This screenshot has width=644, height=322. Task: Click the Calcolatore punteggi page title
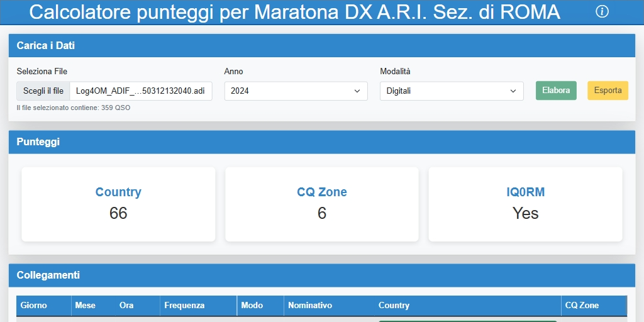pos(294,12)
